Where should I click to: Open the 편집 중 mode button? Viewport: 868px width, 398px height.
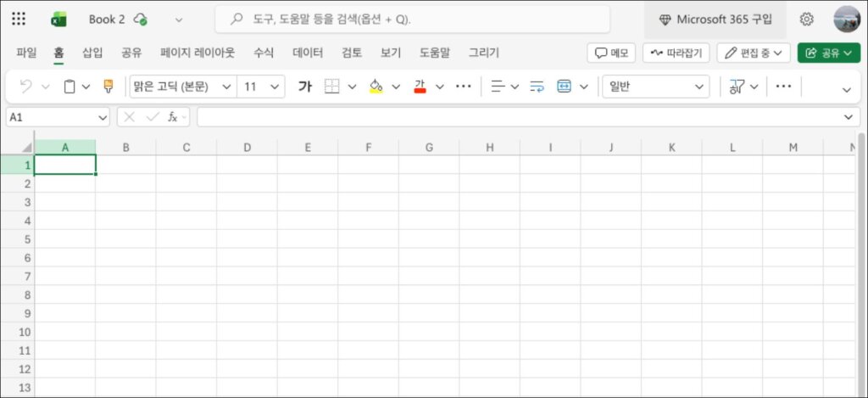(754, 53)
